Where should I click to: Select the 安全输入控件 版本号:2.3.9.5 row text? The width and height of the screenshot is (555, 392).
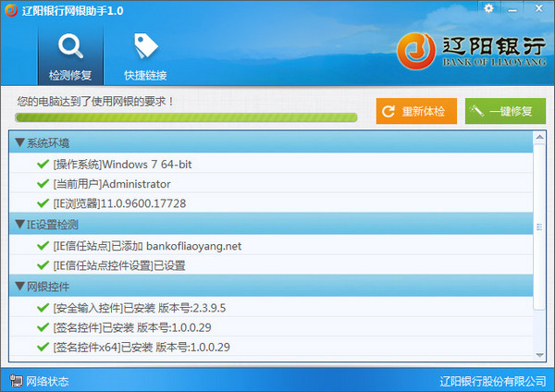[x=140, y=308]
